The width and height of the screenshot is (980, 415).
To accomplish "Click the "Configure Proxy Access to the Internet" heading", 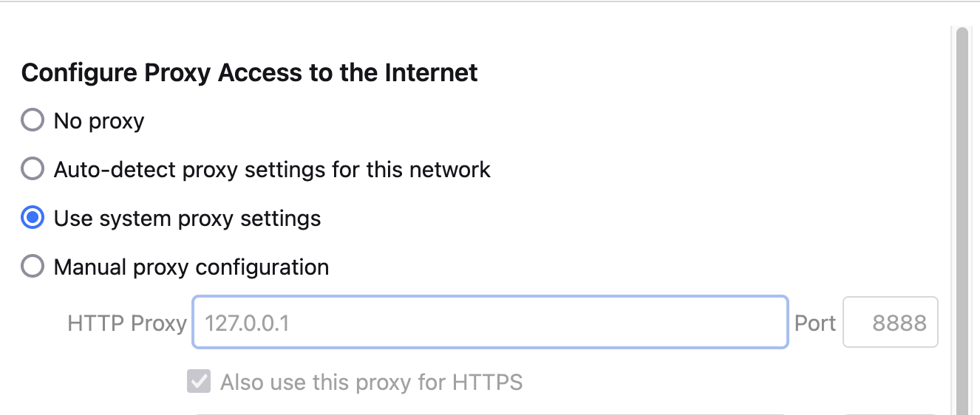I will (x=249, y=73).
